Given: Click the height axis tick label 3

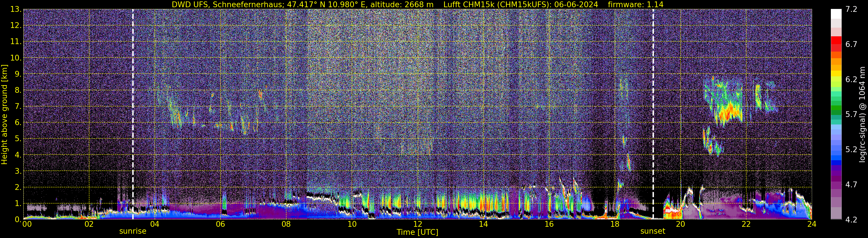Looking at the screenshot, I should coord(18,171).
